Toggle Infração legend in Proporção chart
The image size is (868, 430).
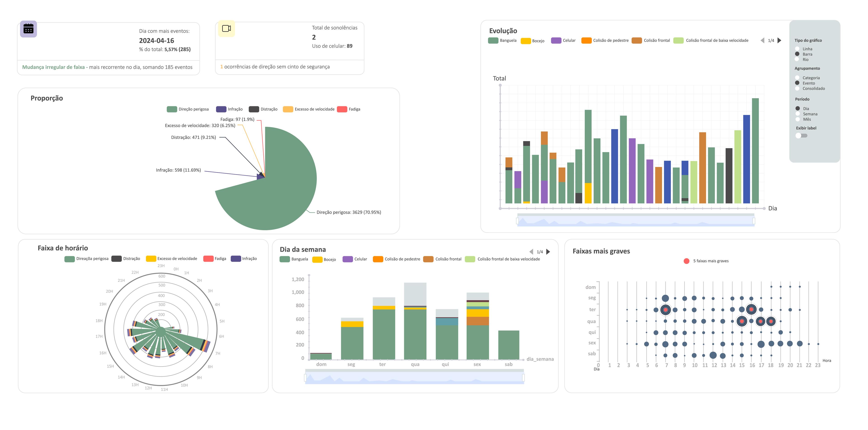pos(221,109)
